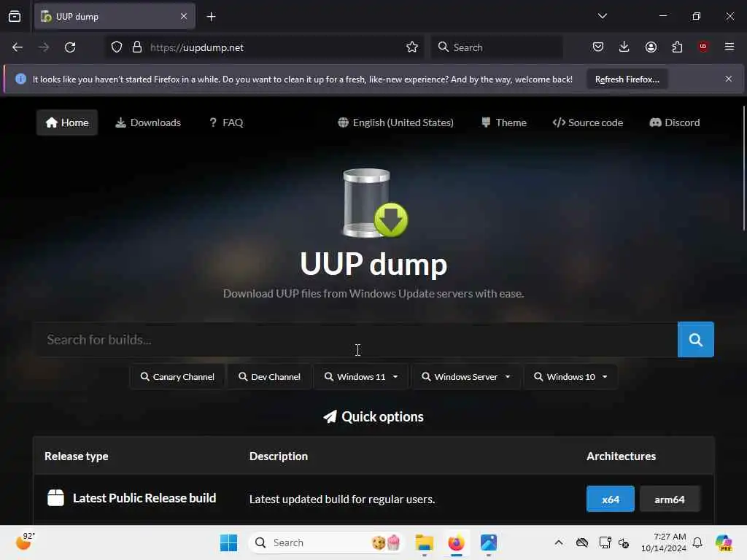Go back with the back arrow
This screenshot has height=560, width=747.
(x=18, y=47)
